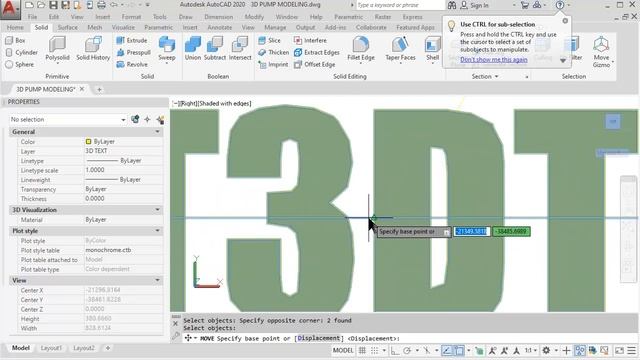Toggle 2D object snap
Screen dimensions: 640x360
pyautogui.click(x=459, y=351)
